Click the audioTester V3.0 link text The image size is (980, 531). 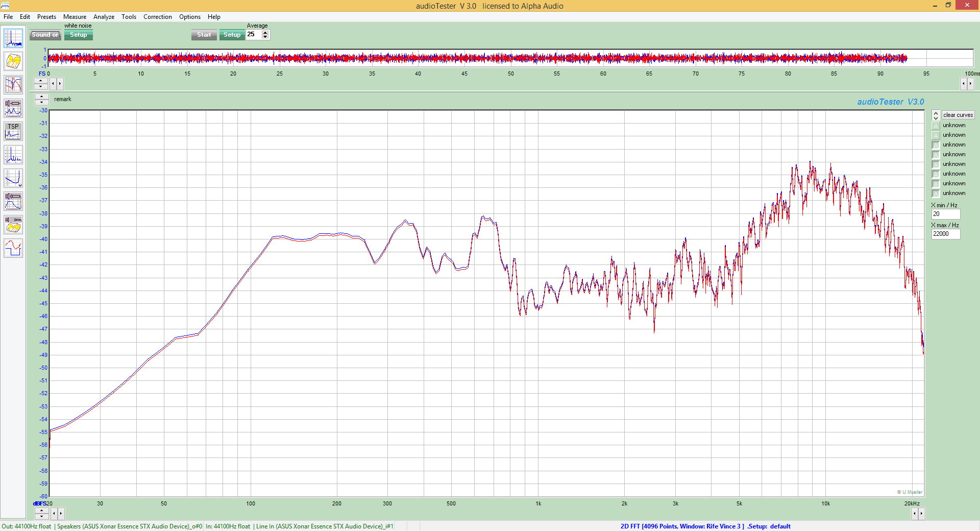[891, 102]
